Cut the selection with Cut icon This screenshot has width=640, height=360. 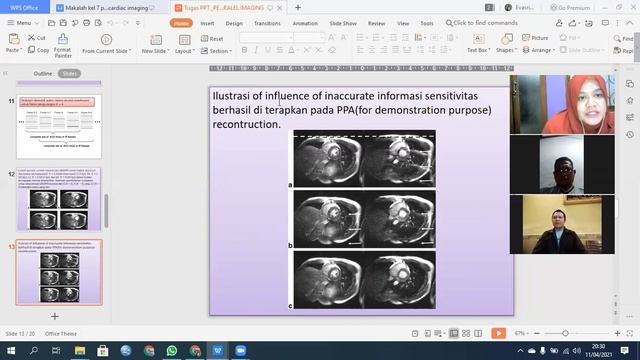31,38
